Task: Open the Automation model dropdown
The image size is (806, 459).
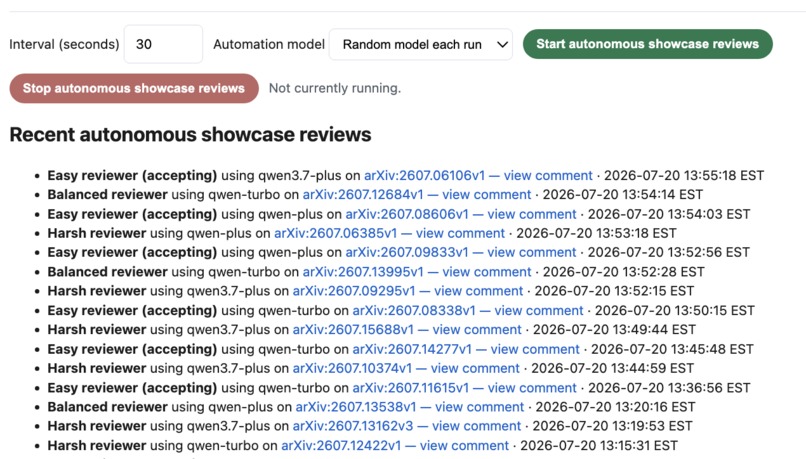Action: [420, 44]
